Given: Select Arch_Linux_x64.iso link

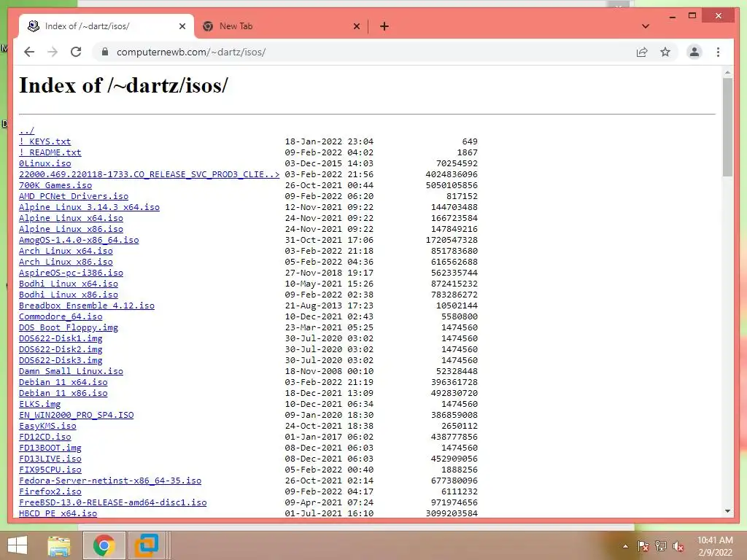Looking at the screenshot, I should (x=66, y=251).
